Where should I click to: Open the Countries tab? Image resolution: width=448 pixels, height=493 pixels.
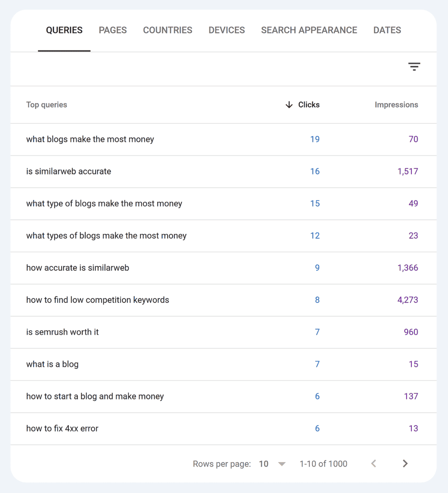coord(167,30)
